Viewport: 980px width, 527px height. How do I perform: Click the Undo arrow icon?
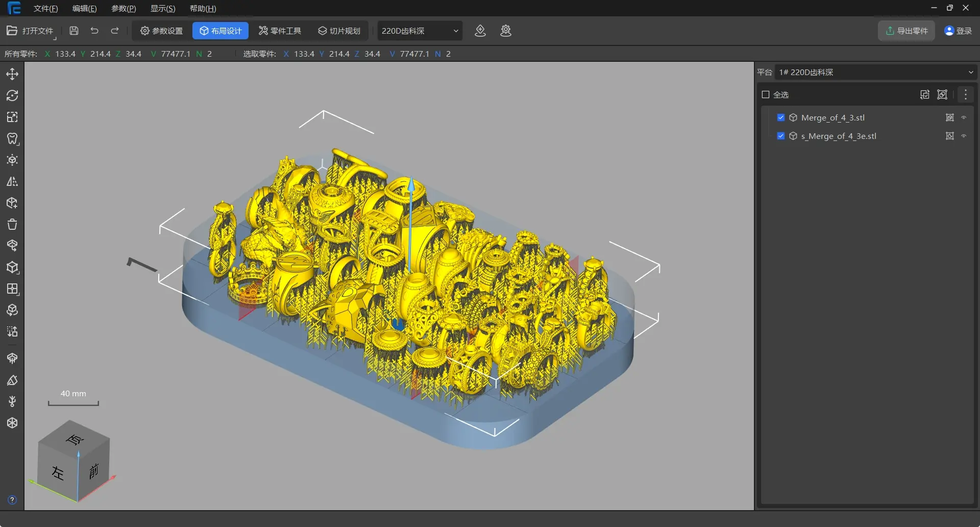point(94,31)
